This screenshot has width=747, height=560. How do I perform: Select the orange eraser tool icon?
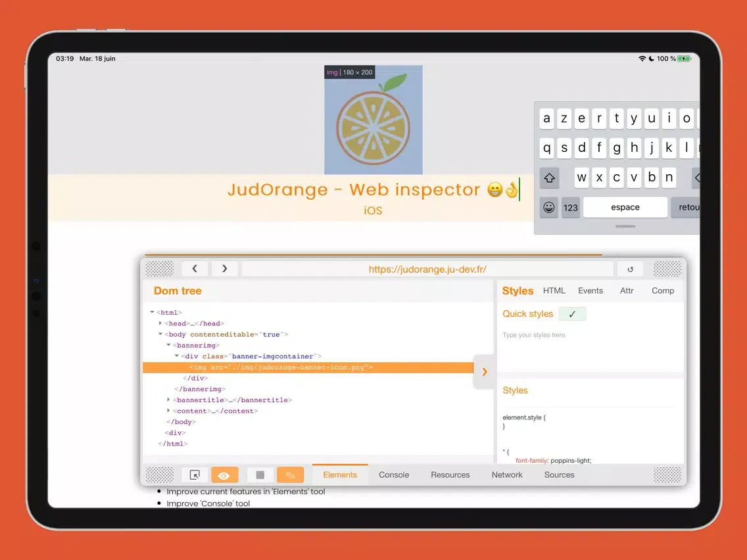pyautogui.click(x=291, y=475)
